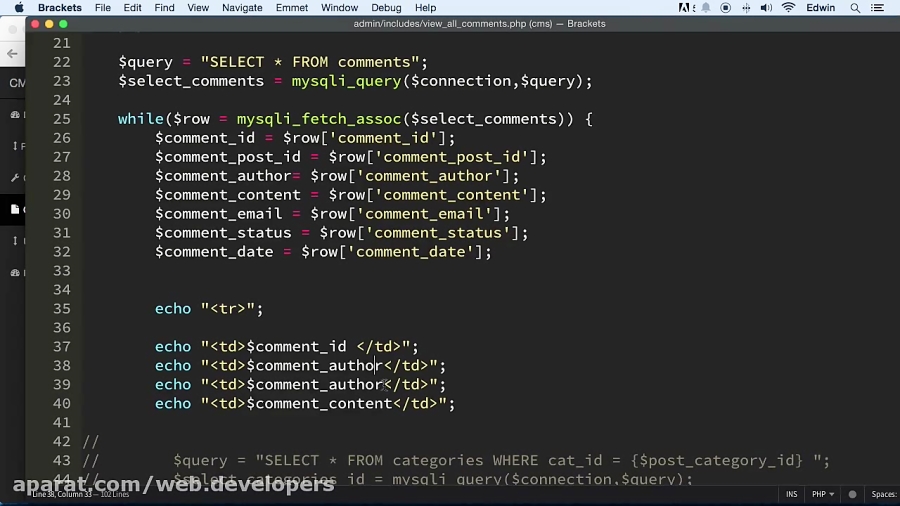Viewport: 900px width, 506px height.
Task: Open the File menu
Action: [x=103, y=8]
